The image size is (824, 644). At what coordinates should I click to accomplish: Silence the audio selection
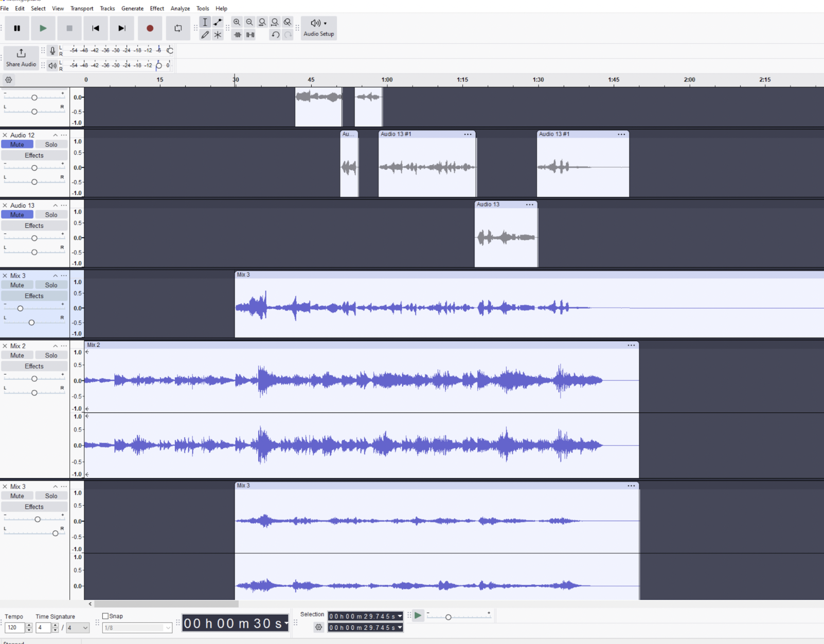coord(250,35)
